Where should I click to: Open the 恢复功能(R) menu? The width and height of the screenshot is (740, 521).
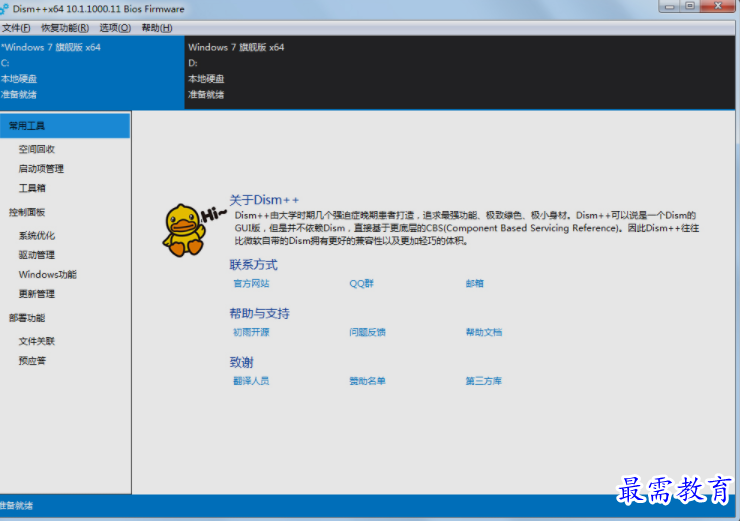tap(65, 28)
